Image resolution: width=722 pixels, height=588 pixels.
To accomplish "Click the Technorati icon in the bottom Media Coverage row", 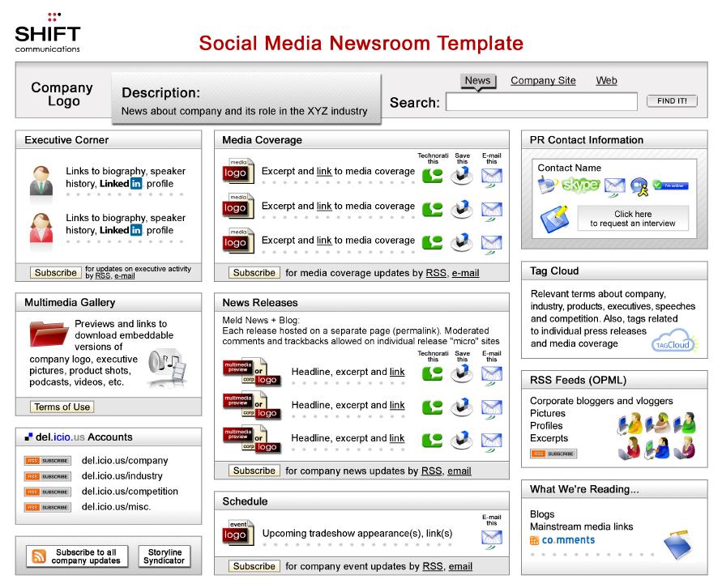I will 433,242.
